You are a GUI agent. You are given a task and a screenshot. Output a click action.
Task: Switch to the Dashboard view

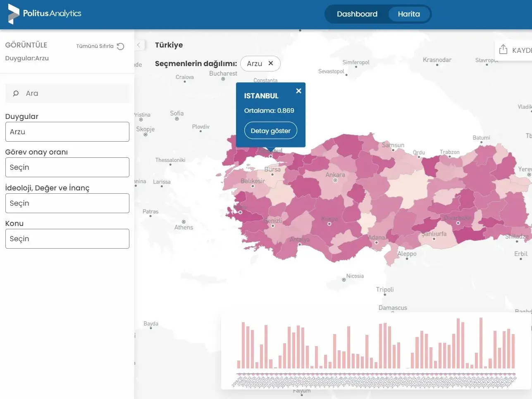(x=357, y=14)
